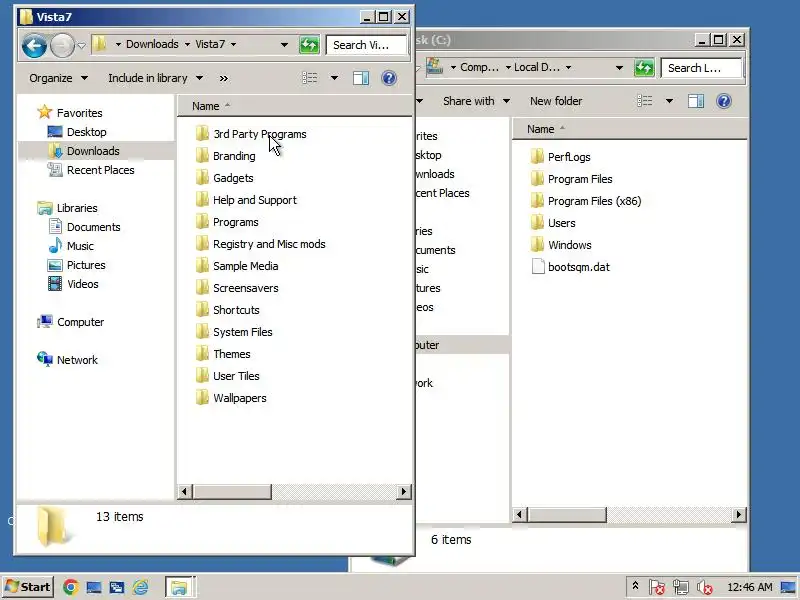Select Downloads in Vista7 navigation pane
Screen dimensions: 800x600
click(84, 151)
